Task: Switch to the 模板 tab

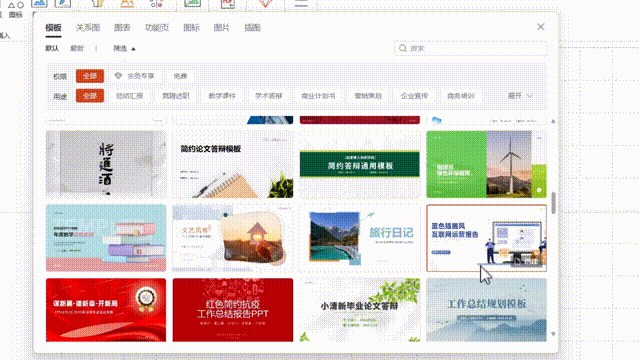Action: pos(53,28)
